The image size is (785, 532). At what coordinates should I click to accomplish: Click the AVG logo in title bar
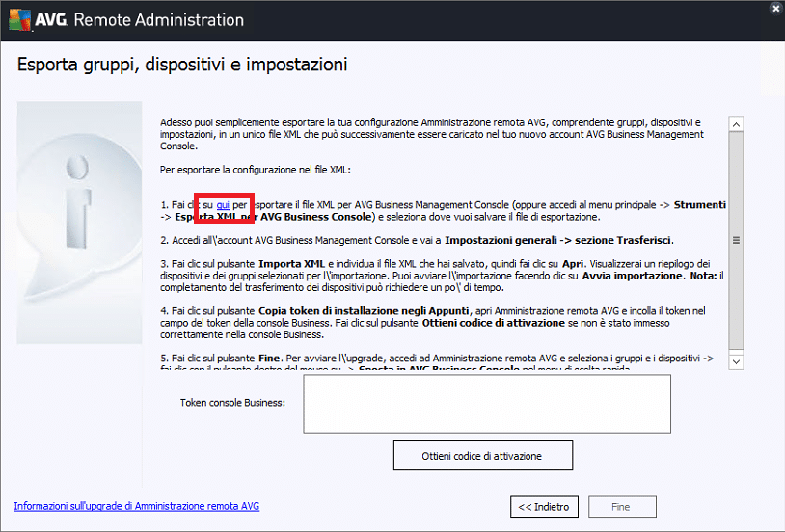(x=35, y=19)
